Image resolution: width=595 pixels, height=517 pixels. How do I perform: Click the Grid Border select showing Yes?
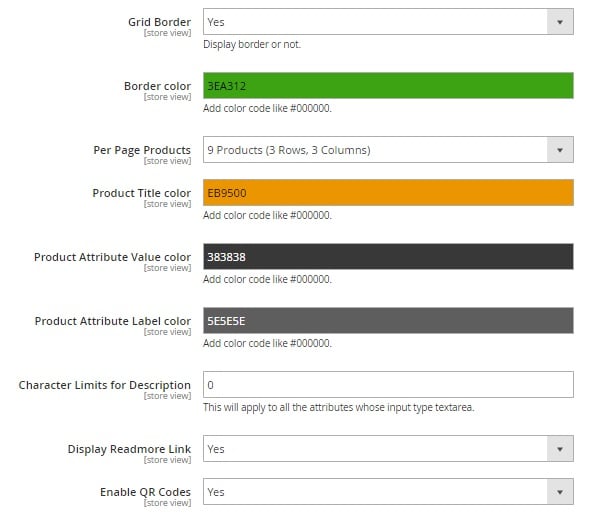point(388,22)
